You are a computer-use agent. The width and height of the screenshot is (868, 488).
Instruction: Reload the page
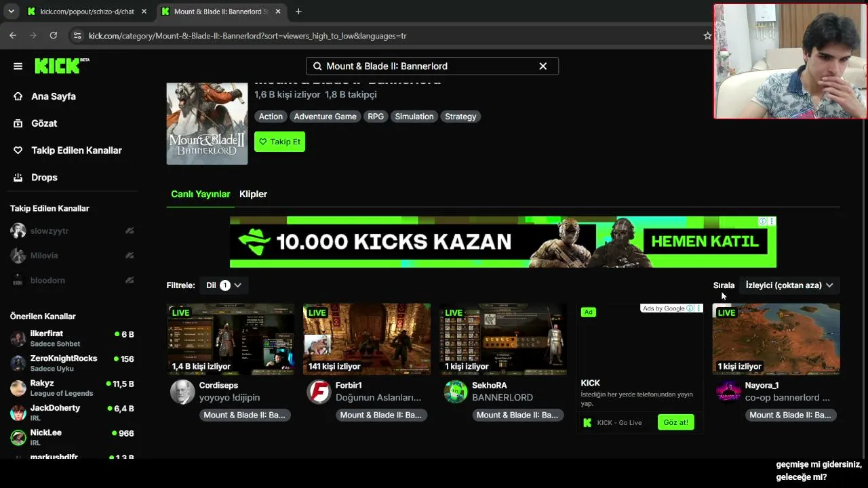pyautogui.click(x=54, y=35)
